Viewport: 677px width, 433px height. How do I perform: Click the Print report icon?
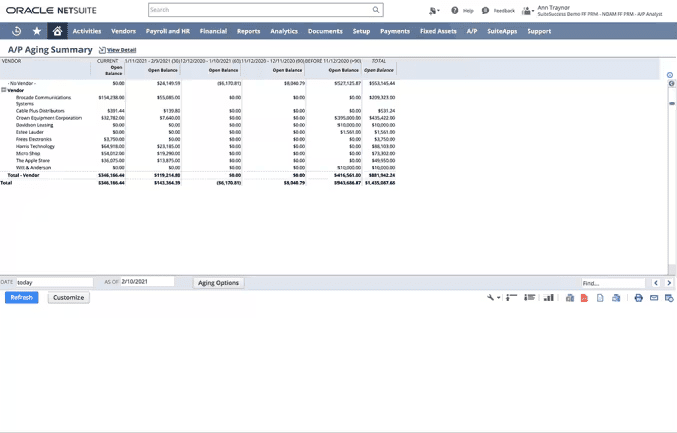pyautogui.click(x=638, y=298)
